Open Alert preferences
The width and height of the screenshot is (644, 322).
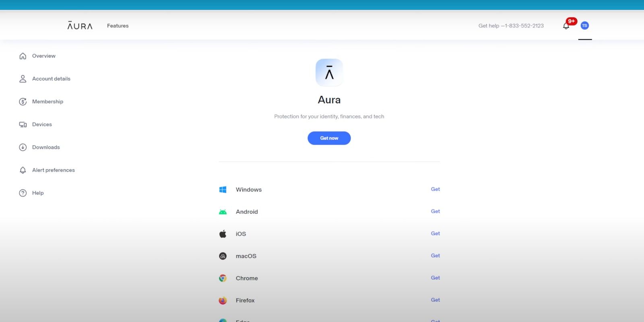pyautogui.click(x=54, y=170)
